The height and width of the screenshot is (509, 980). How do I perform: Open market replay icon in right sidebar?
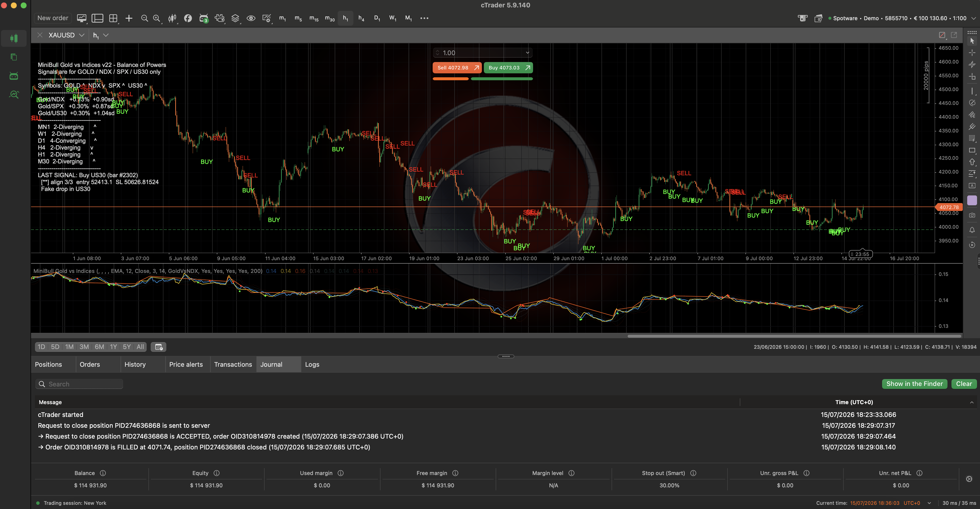972,245
